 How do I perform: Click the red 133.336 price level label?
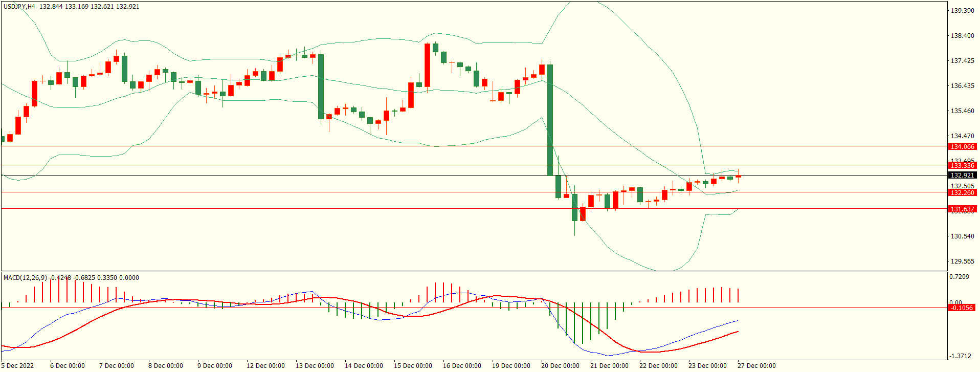(x=962, y=166)
